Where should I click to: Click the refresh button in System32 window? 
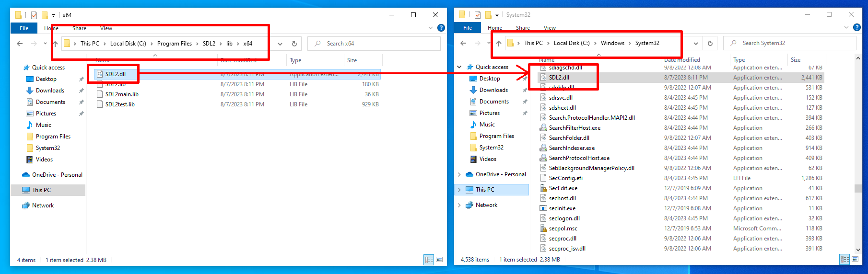710,43
